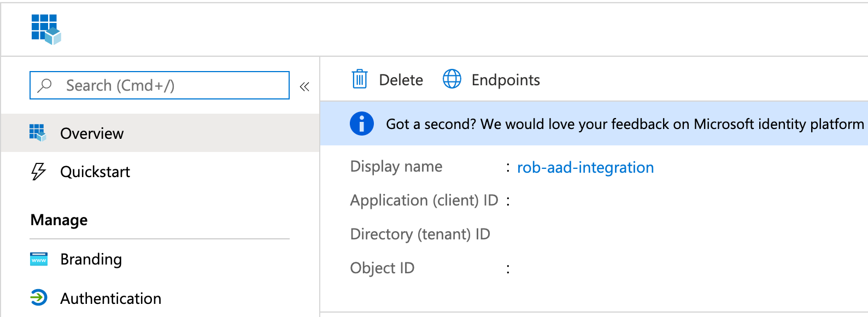
Task: Focus the Search (Cmd+/) input field
Action: coord(160,85)
